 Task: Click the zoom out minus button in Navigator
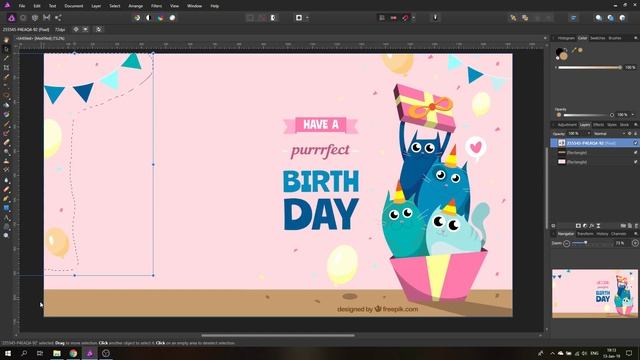(x=567, y=243)
